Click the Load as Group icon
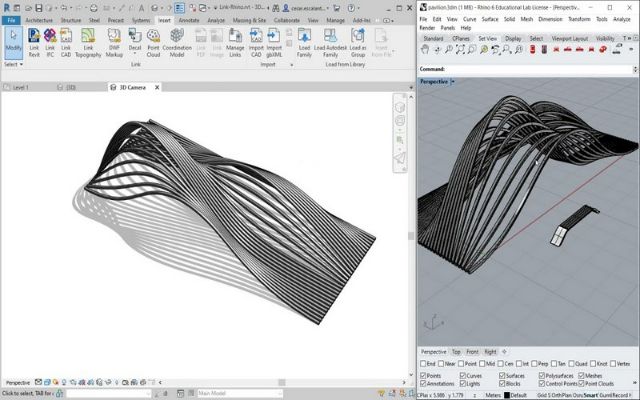Image resolution: width=640 pixels, height=400 pixels. pyautogui.click(x=358, y=42)
